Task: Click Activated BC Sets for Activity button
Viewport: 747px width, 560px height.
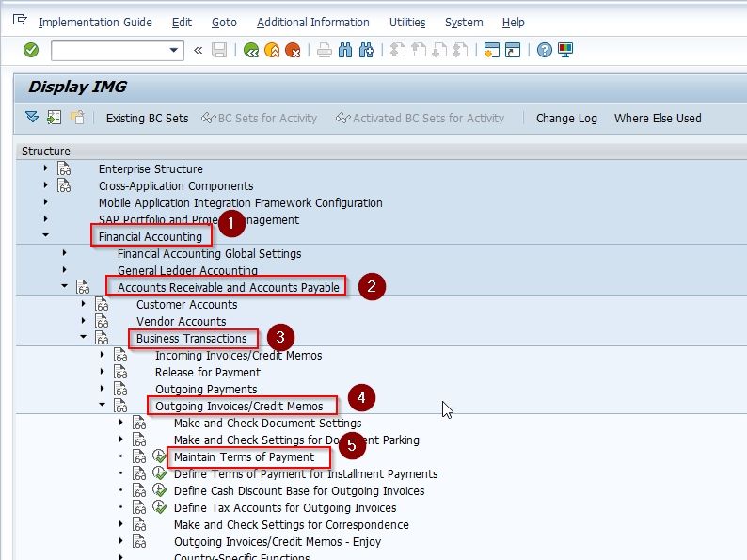Action: (420, 119)
